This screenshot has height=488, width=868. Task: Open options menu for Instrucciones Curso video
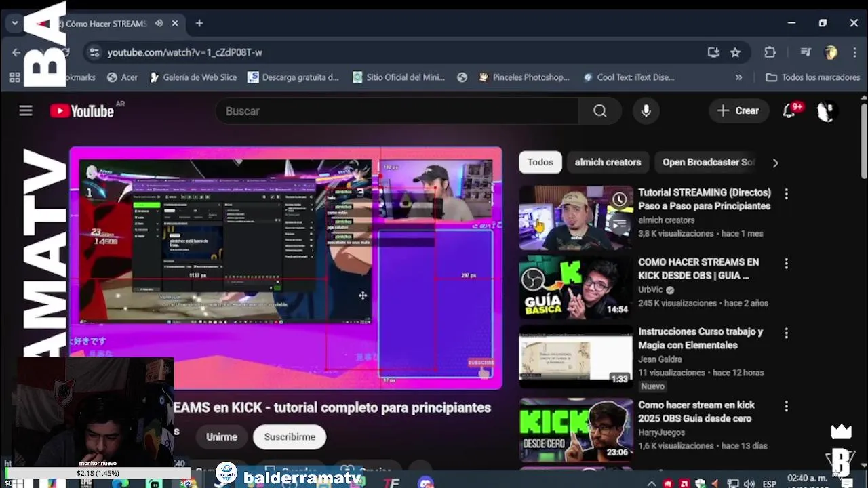pos(786,333)
